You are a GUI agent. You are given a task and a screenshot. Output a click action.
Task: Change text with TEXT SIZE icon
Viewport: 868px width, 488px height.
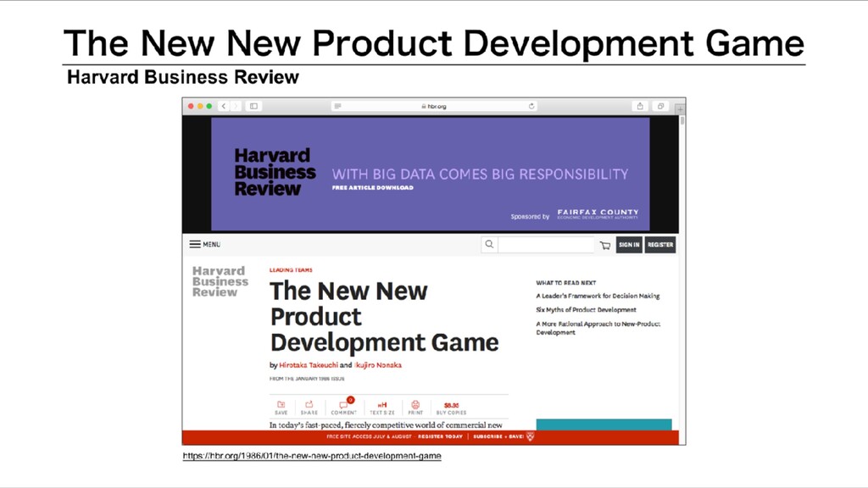click(x=382, y=408)
